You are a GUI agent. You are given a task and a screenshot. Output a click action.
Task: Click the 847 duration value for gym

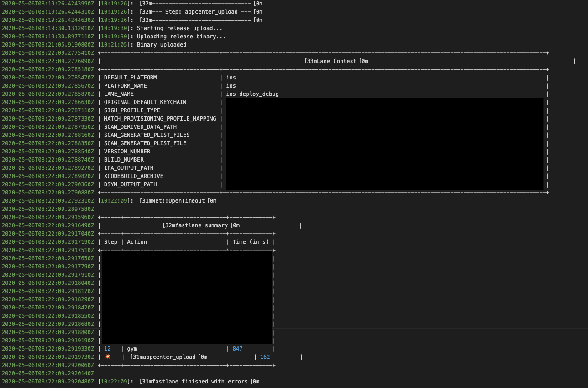click(237, 348)
